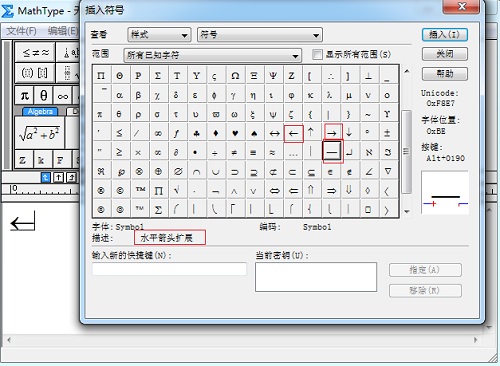This screenshot has height=366, width=500.
Task: Focus the 输入新的快捷键(N) input field
Action: click(169, 269)
